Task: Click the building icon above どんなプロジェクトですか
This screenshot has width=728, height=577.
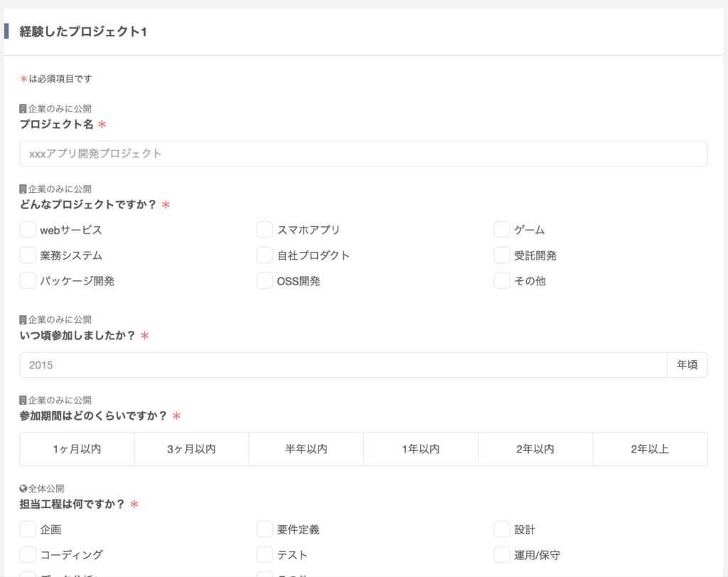Action: [23, 189]
